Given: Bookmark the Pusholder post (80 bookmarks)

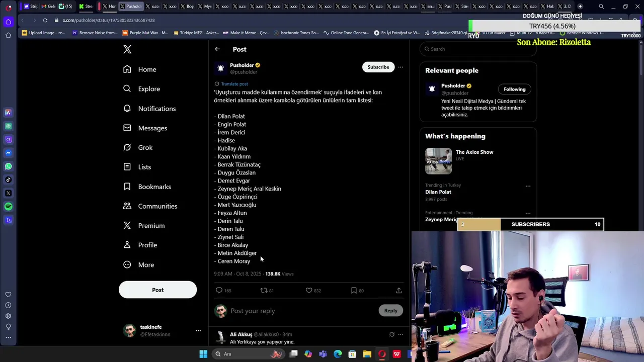Looking at the screenshot, I should [354, 290].
